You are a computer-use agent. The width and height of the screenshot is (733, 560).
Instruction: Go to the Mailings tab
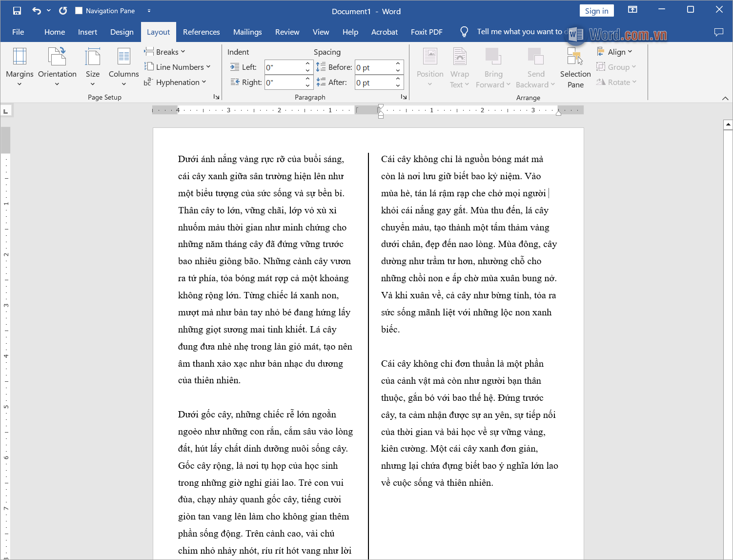coord(247,32)
